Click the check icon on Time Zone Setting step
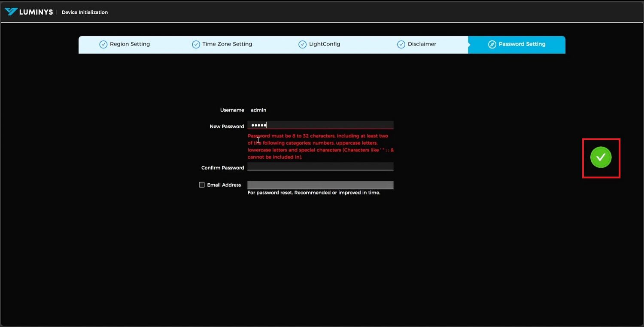Image resolution: width=644 pixels, height=327 pixels. coord(196,44)
